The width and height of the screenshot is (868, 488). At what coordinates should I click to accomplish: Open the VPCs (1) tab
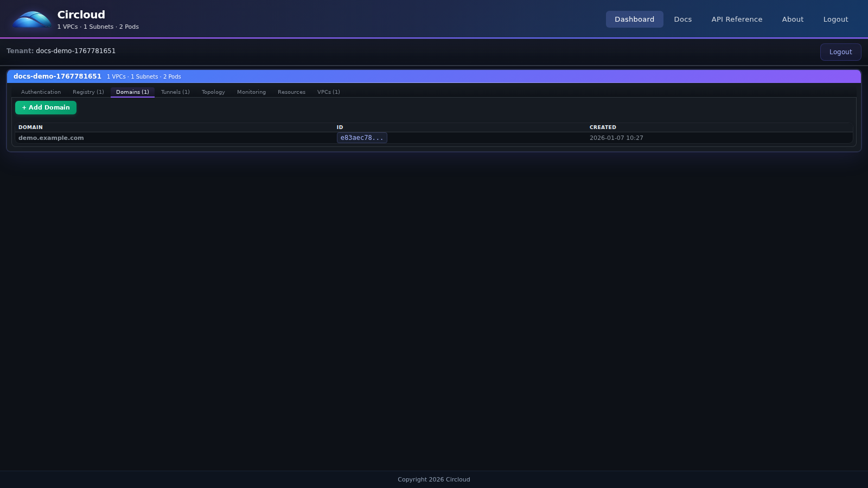[328, 92]
